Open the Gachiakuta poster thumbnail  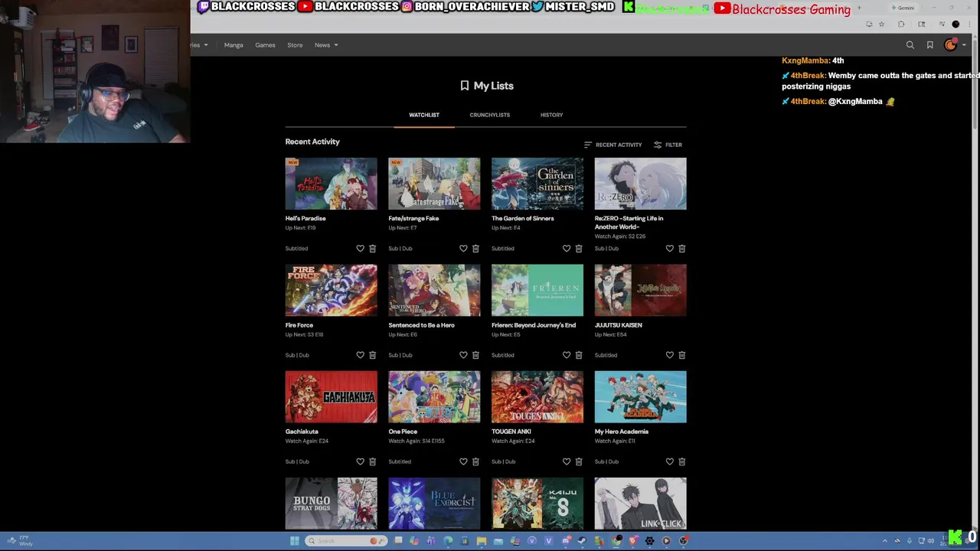[332, 396]
